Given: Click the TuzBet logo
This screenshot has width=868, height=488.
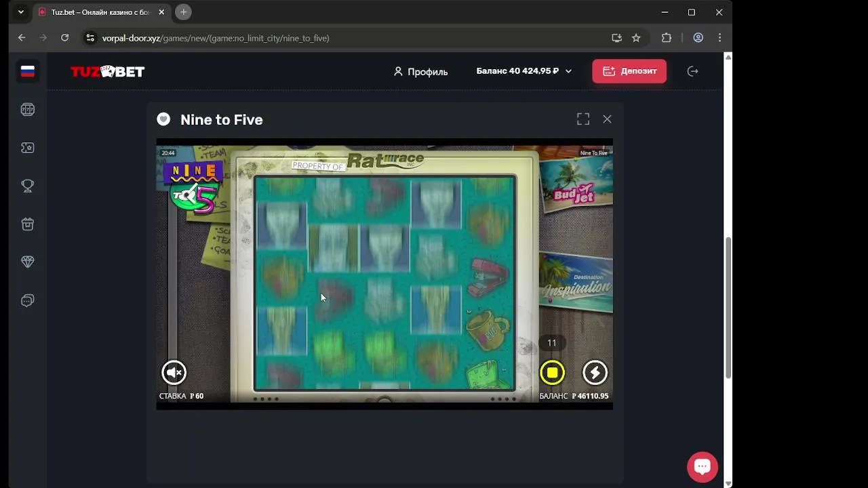Looking at the screenshot, I should click(x=108, y=71).
